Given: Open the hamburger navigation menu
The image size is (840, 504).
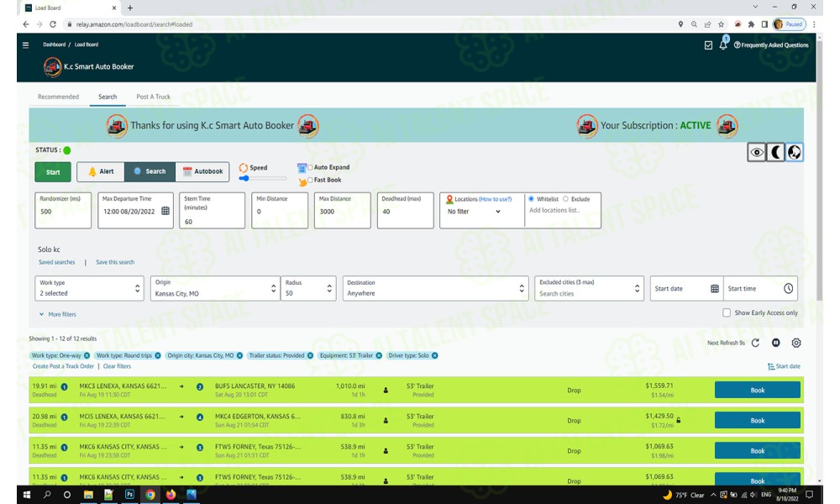Looking at the screenshot, I should click(25, 45).
